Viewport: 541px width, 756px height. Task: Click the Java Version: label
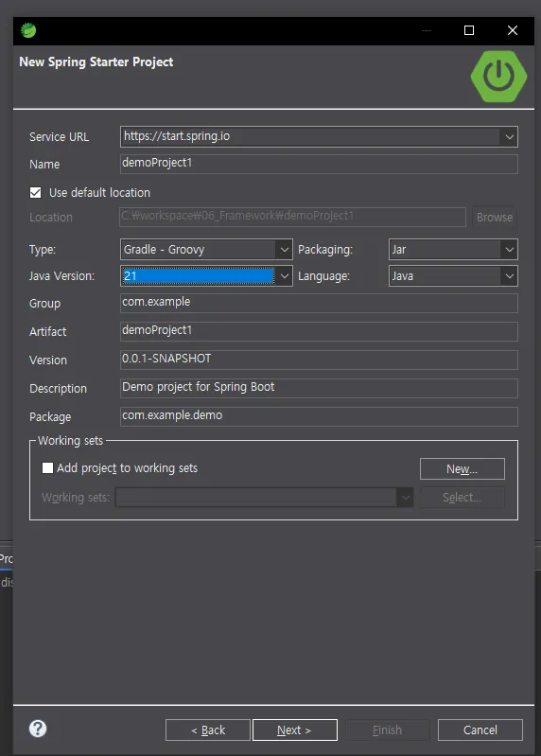pyautogui.click(x=61, y=276)
